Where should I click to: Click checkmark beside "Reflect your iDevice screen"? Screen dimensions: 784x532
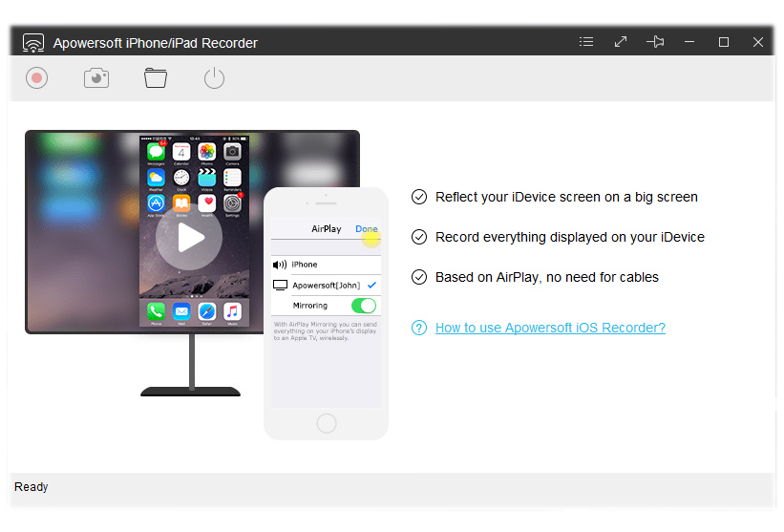[419, 197]
